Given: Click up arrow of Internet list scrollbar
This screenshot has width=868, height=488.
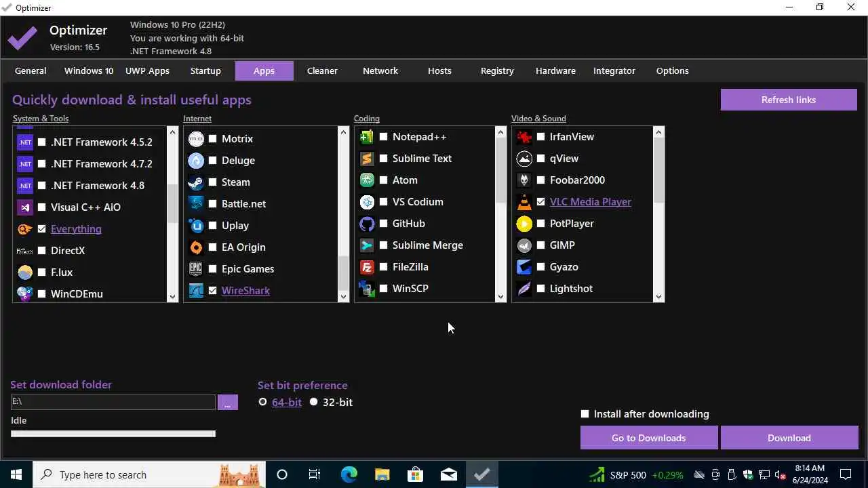Looking at the screenshot, I should click(x=343, y=132).
